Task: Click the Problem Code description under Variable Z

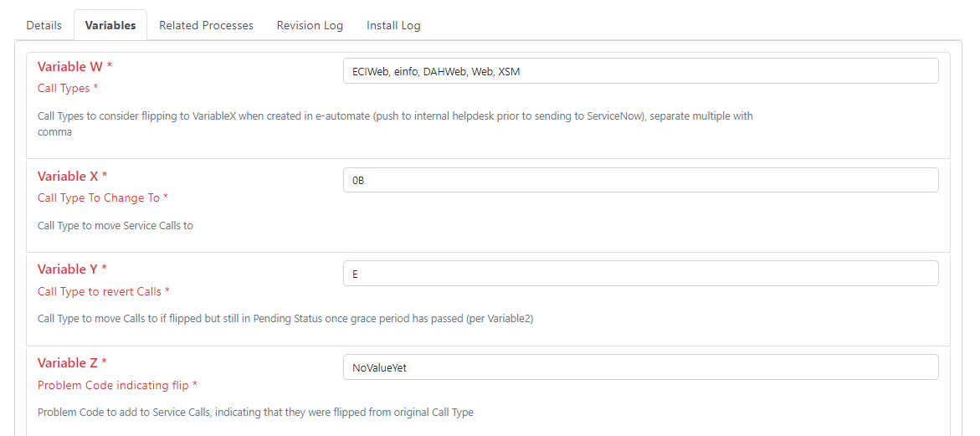Action: pos(255,413)
